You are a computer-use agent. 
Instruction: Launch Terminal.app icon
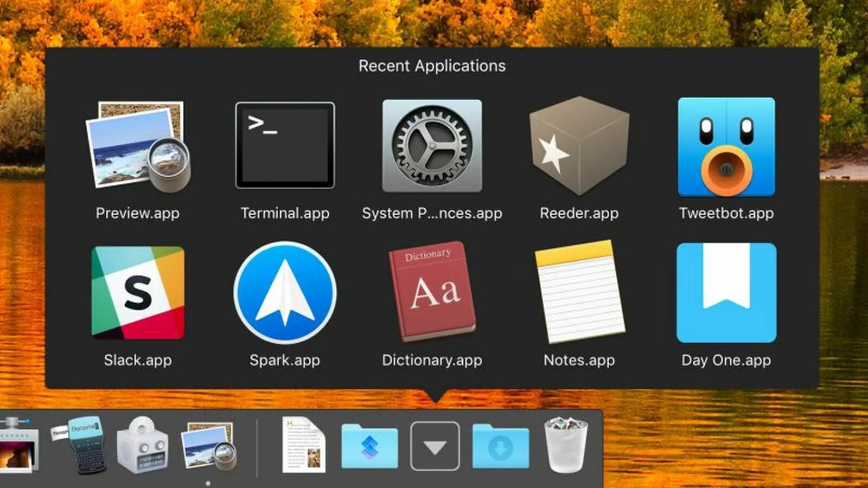click(285, 145)
